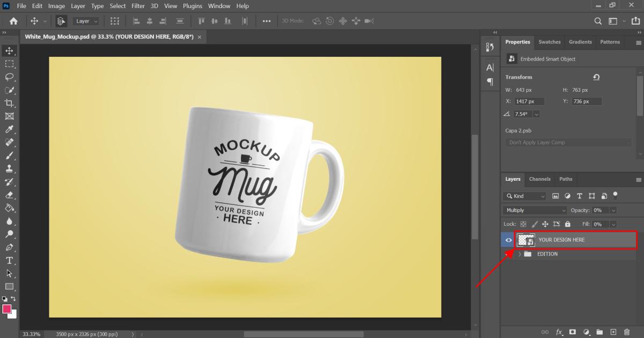Delete layer using trash icon
The image size is (644, 338).
coord(627,332)
